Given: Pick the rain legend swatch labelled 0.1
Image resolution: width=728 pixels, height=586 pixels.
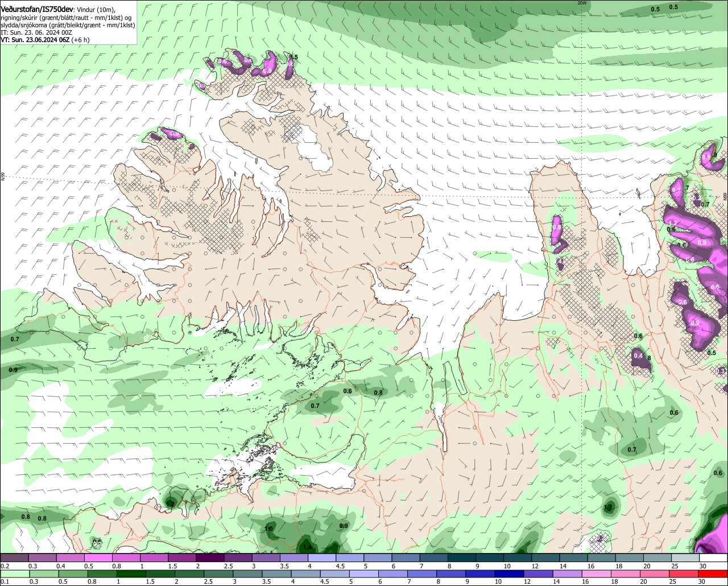Looking at the screenshot, I should 14,574.
